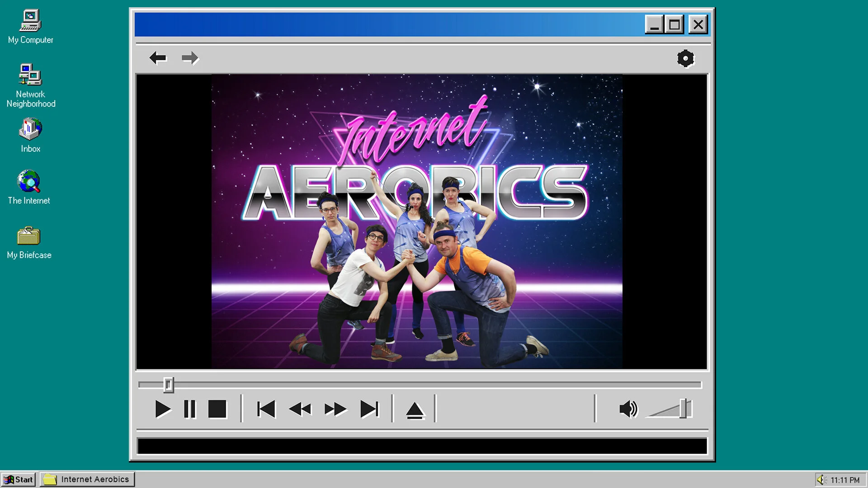The width and height of the screenshot is (868, 488).
Task: Click the Internet Aerobics video frame
Action: (417, 221)
